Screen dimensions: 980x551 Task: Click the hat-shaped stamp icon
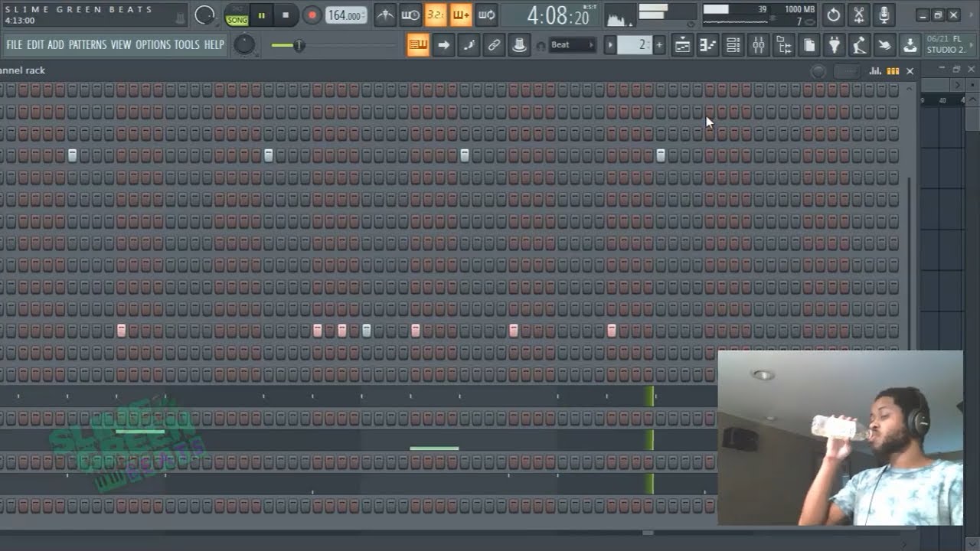[x=519, y=45]
